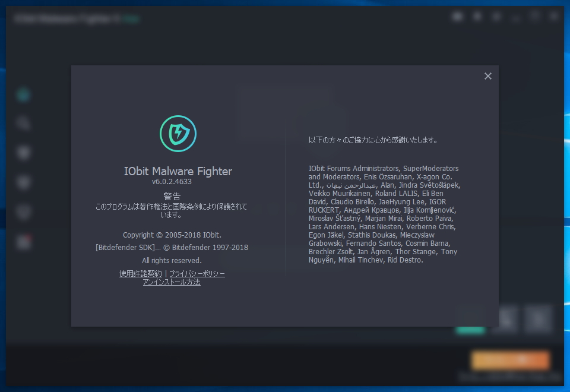Select the fifth sidebar icon below the shields
Viewport: 570px width, 392px height.
[23, 211]
